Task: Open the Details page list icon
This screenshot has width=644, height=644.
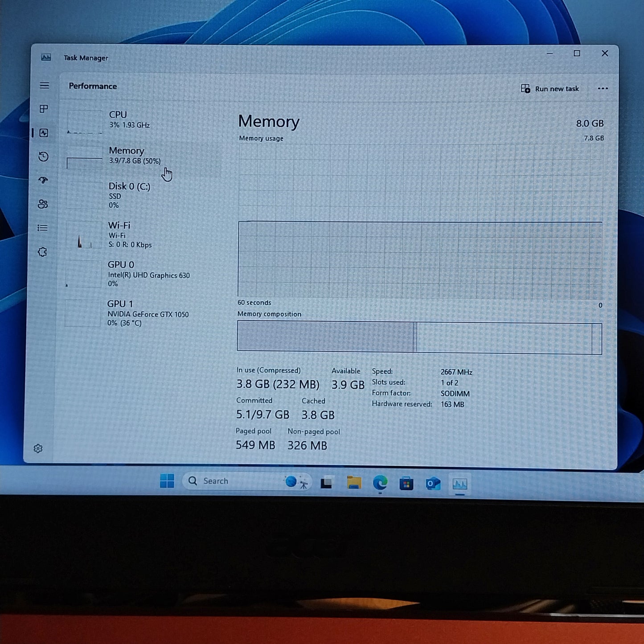Action: point(42,228)
